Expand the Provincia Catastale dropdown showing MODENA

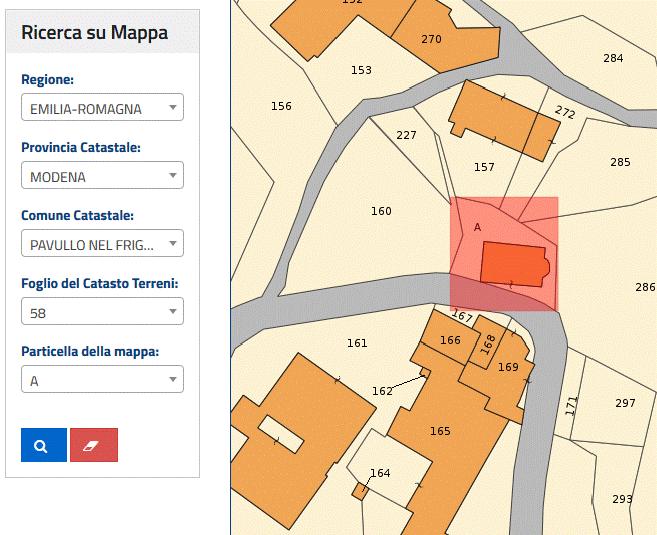coord(102,176)
